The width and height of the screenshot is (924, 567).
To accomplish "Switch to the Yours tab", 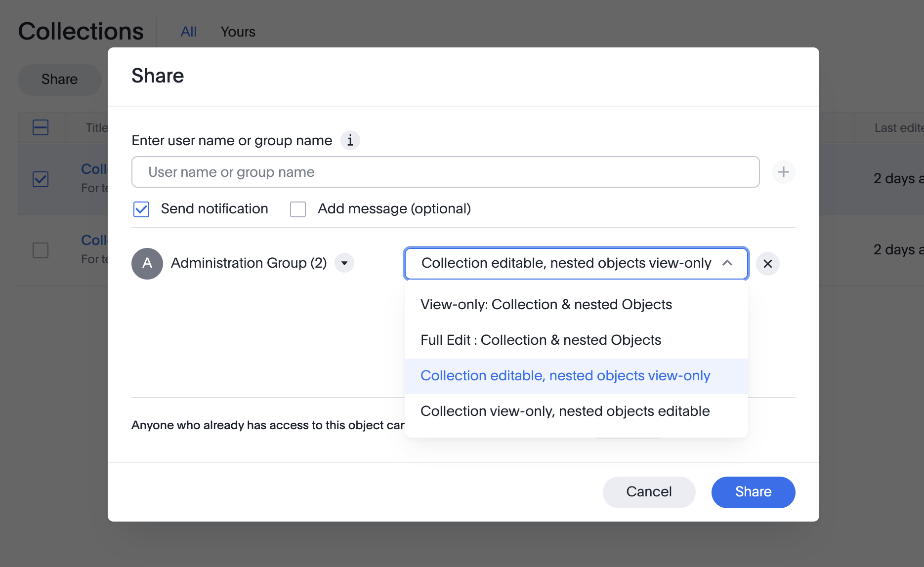I will click(x=238, y=32).
